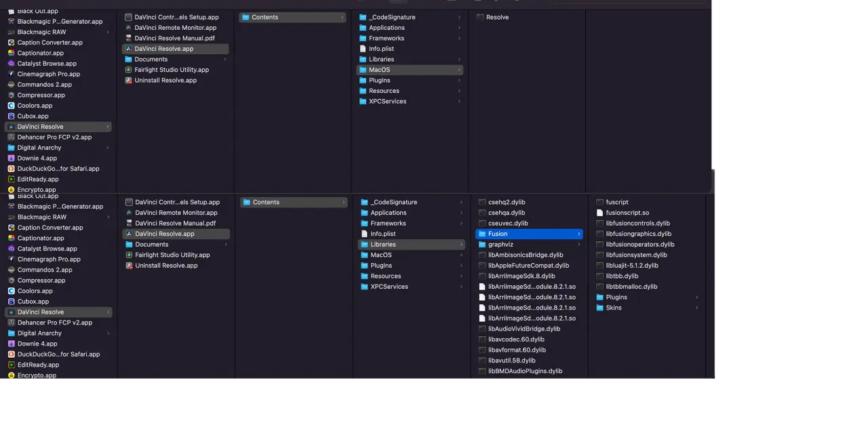Click Commandos 2.app icon in upper window
The width and height of the screenshot is (868, 431).
(x=11, y=85)
